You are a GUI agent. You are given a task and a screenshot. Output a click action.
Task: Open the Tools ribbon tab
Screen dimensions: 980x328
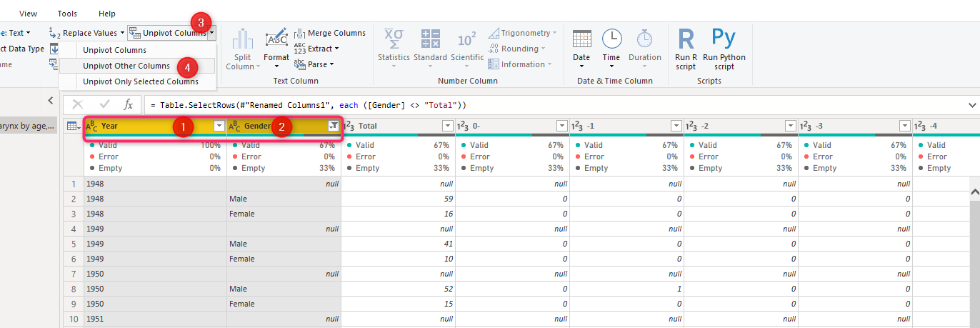67,14
